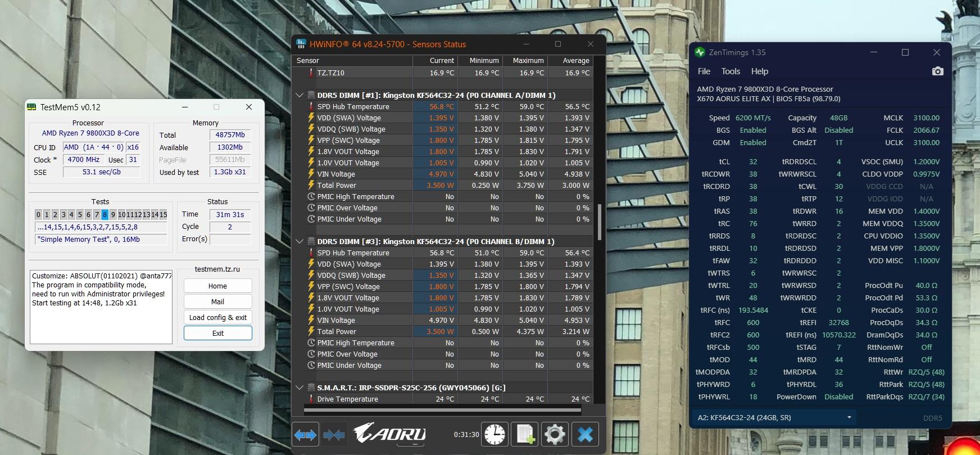The width and height of the screenshot is (980, 455).
Task: Click the "Simple Memory Test", 0, 16Mb field
Action: [101, 239]
